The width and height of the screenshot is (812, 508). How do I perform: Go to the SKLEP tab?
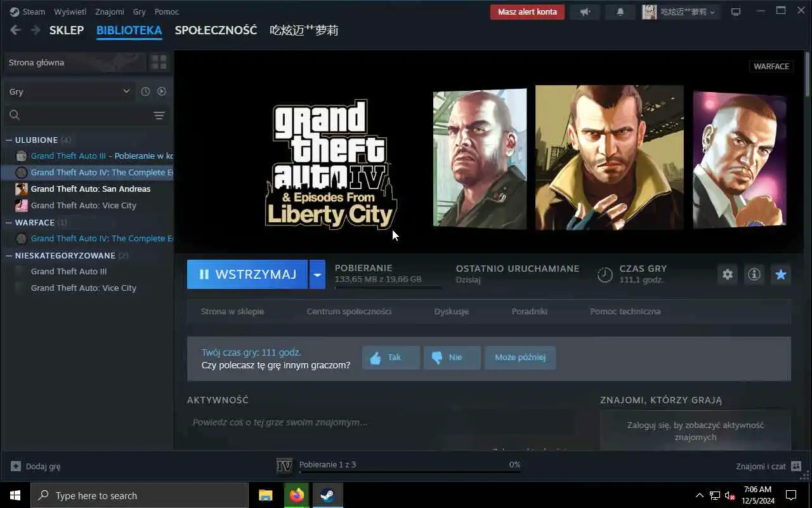tap(67, 30)
